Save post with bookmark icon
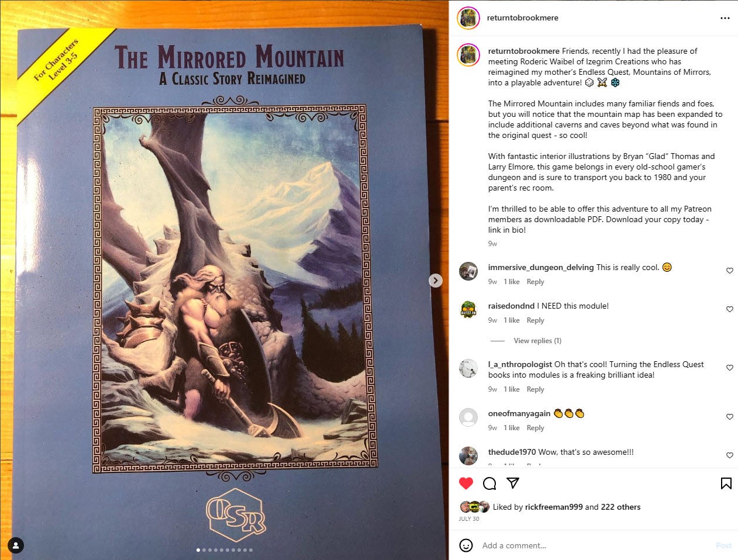This screenshot has width=738, height=560. click(726, 483)
